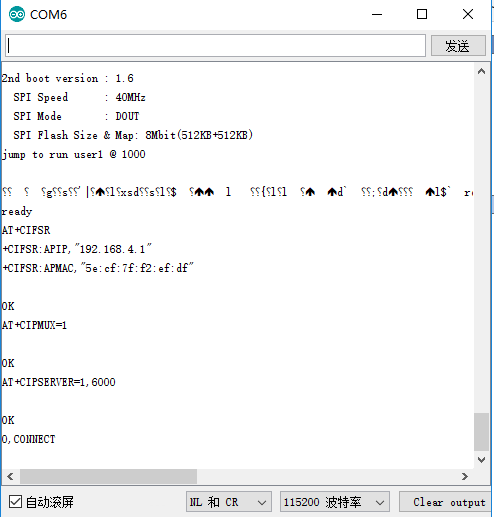This screenshot has width=494, height=517.
Task: Minimize the COM6 window
Action: (x=377, y=14)
